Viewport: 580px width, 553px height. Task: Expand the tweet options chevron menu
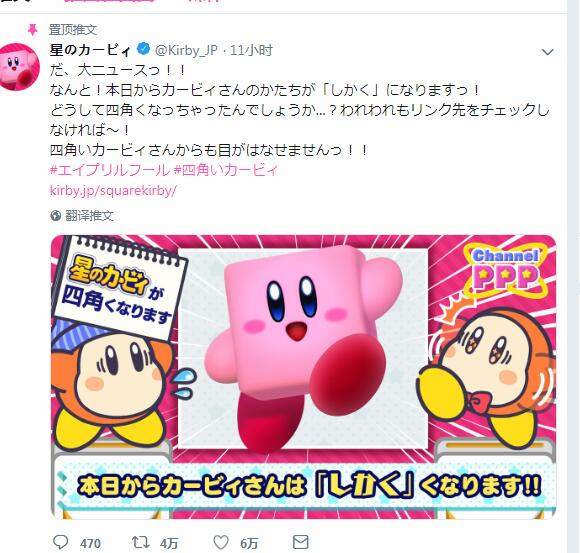(547, 52)
